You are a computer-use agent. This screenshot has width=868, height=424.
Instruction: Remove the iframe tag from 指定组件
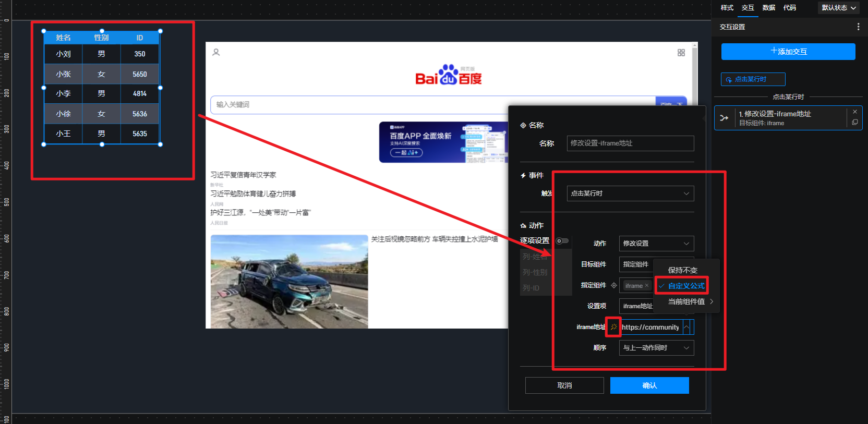tap(647, 285)
